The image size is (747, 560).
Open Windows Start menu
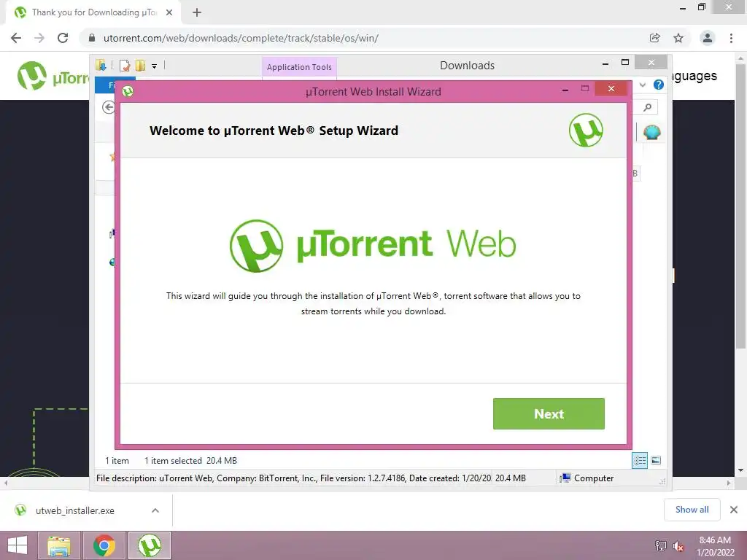(18, 545)
